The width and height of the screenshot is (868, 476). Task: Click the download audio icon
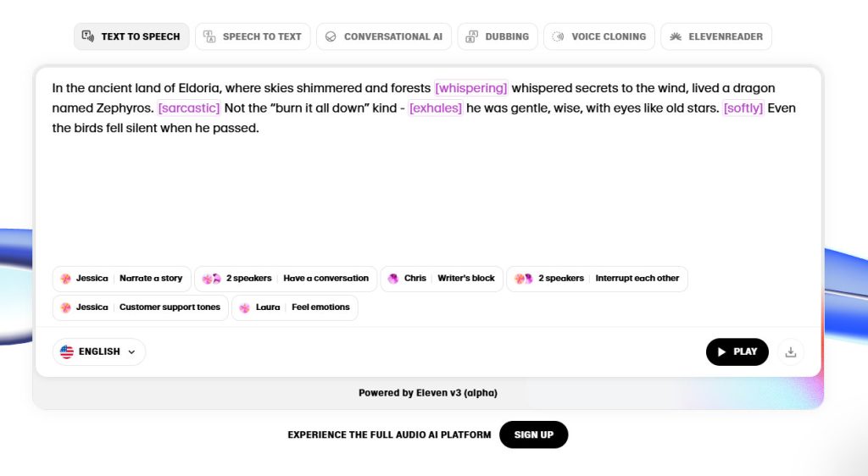[x=790, y=351]
